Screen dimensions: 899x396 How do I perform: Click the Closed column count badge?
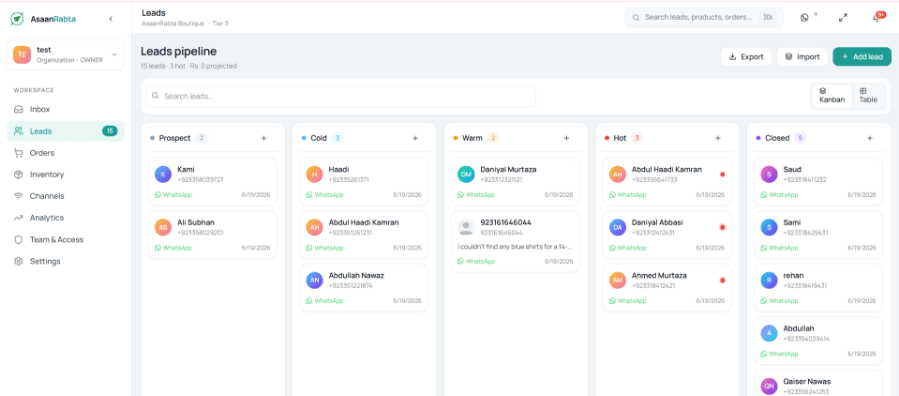[800, 138]
